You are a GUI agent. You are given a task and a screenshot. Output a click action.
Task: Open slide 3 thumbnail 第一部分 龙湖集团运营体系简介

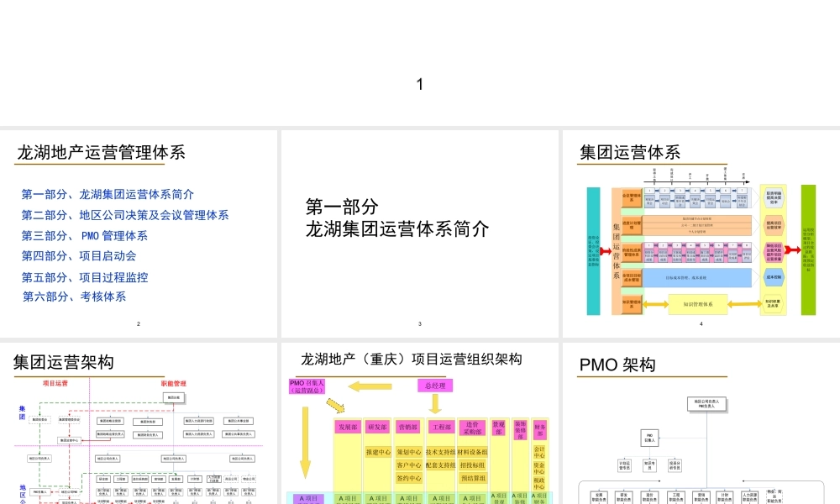[419, 234]
